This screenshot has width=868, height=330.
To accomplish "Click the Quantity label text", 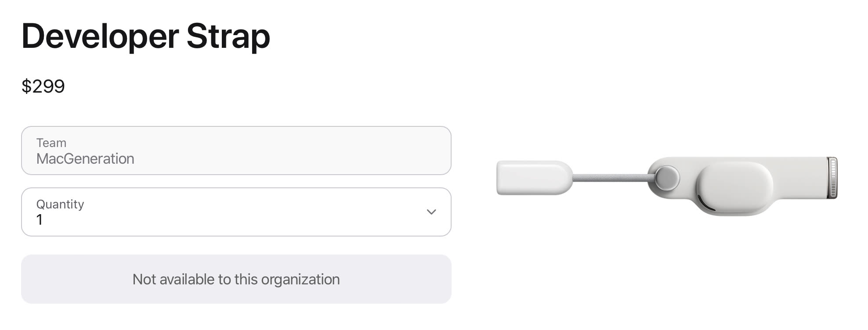I will (x=61, y=204).
